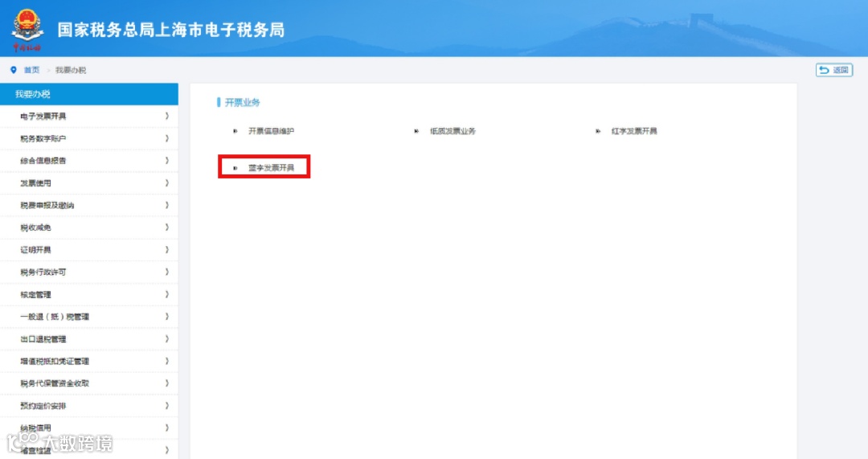Expand the 预约定价安排 chevron arrow
This screenshot has width=868, height=459.
click(166, 406)
